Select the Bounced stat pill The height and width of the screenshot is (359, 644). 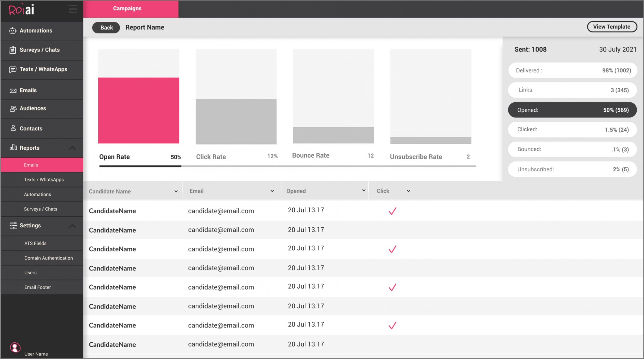(x=573, y=149)
